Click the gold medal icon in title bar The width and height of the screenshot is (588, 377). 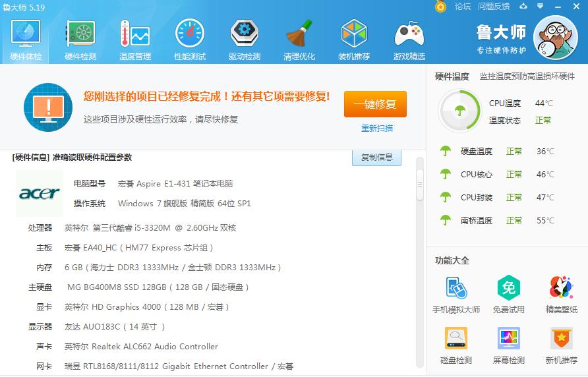440,7
